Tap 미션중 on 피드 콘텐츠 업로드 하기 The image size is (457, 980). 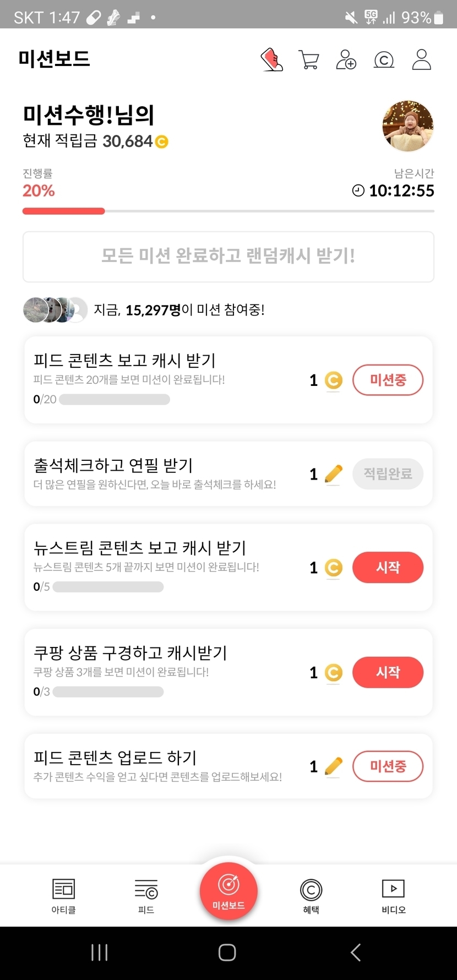(x=388, y=766)
